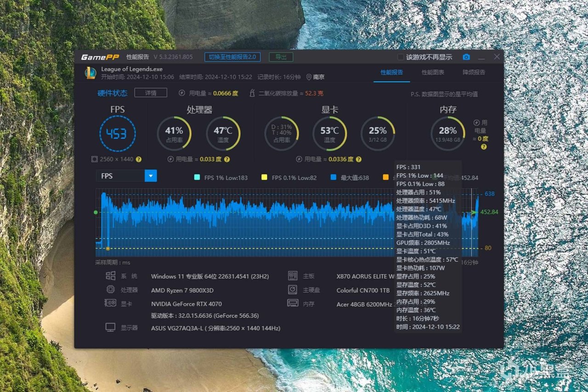The width and height of the screenshot is (588, 392).
Task: Click the GPU 25% 3/12 GB memory gauge
Action: pyautogui.click(x=378, y=133)
